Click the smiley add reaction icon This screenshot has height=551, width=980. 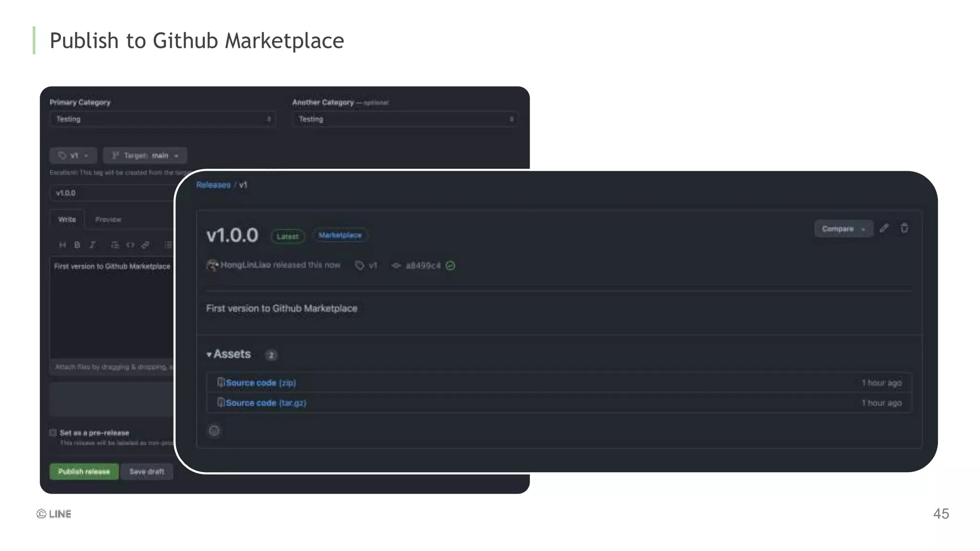coord(214,430)
